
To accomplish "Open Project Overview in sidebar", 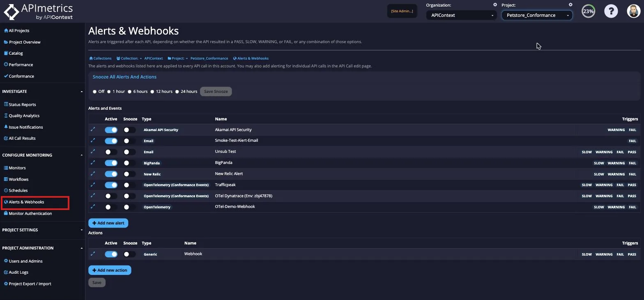I will [22, 42].
